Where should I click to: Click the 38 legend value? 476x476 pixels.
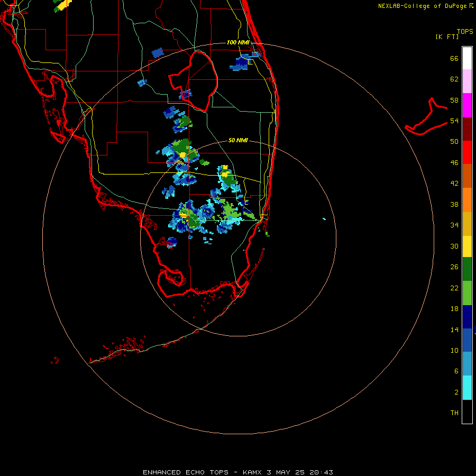point(454,204)
